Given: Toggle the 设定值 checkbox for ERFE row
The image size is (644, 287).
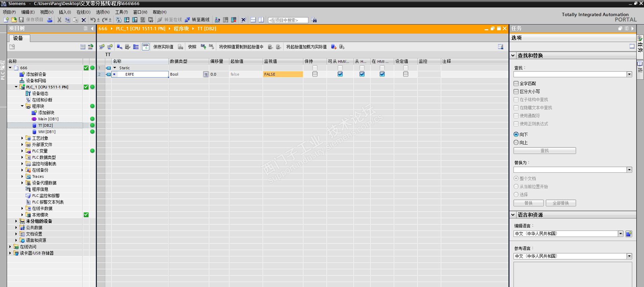Looking at the screenshot, I should tap(406, 74).
